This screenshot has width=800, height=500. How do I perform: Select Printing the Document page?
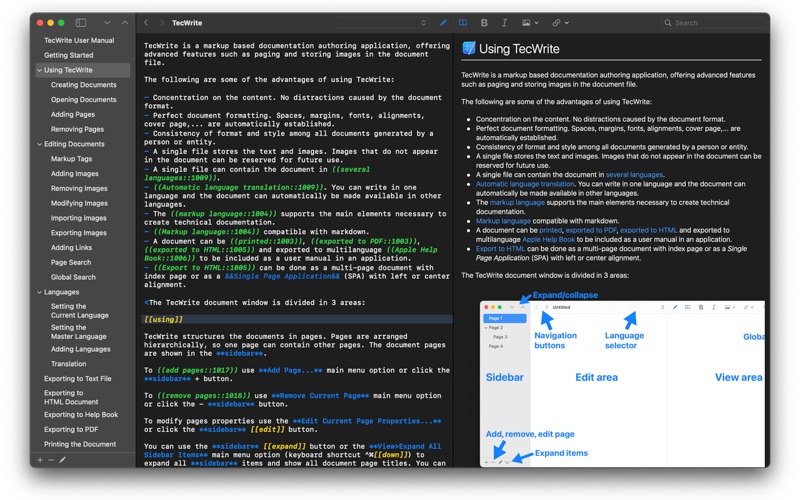pyautogui.click(x=80, y=444)
